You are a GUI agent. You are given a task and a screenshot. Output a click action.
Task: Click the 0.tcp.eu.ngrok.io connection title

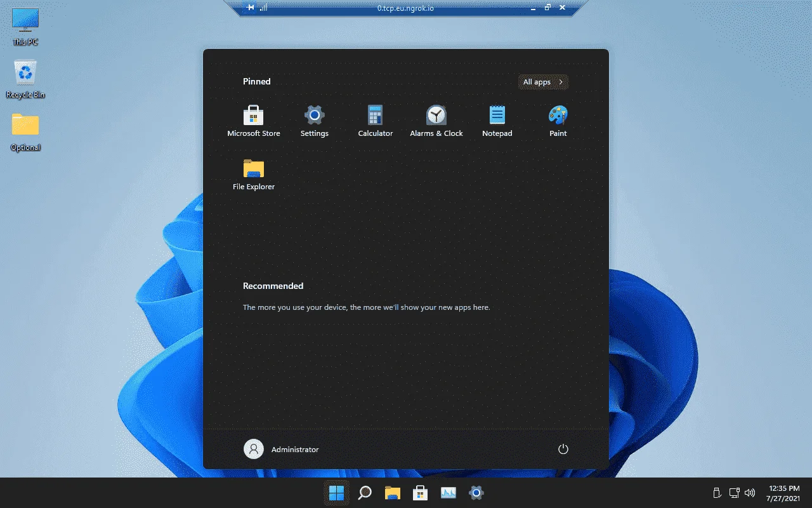[x=405, y=8]
